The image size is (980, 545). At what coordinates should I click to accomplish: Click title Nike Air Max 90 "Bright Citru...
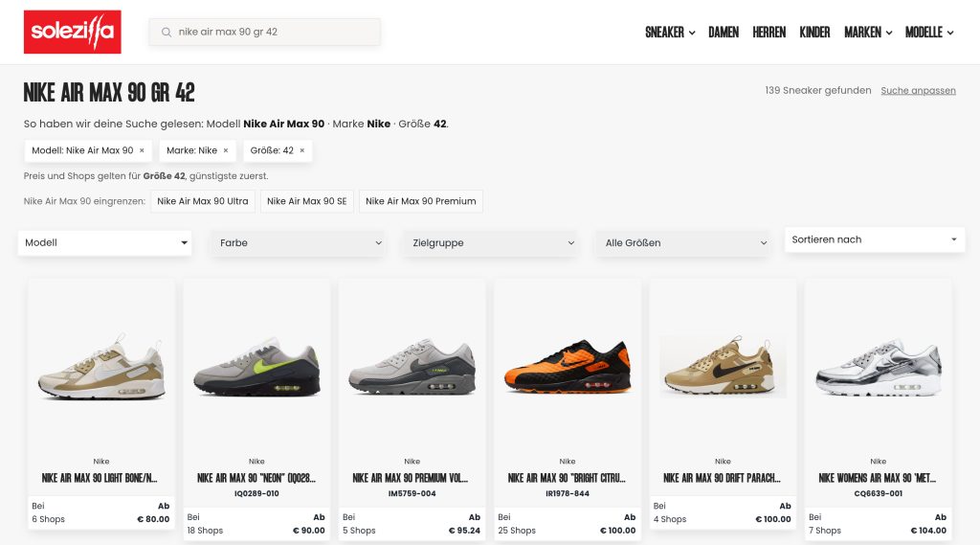click(567, 478)
